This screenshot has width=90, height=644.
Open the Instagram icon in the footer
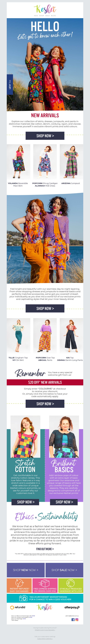77,620
